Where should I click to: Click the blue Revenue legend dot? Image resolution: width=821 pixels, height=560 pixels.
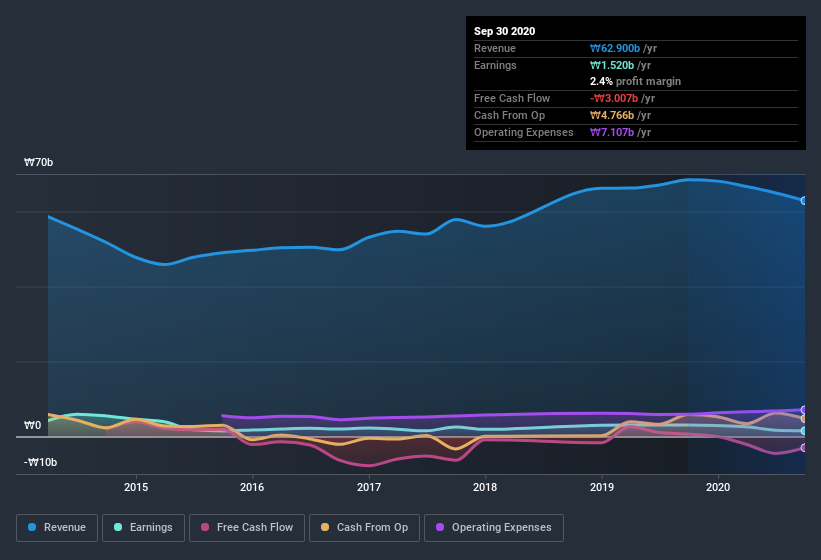[33, 527]
